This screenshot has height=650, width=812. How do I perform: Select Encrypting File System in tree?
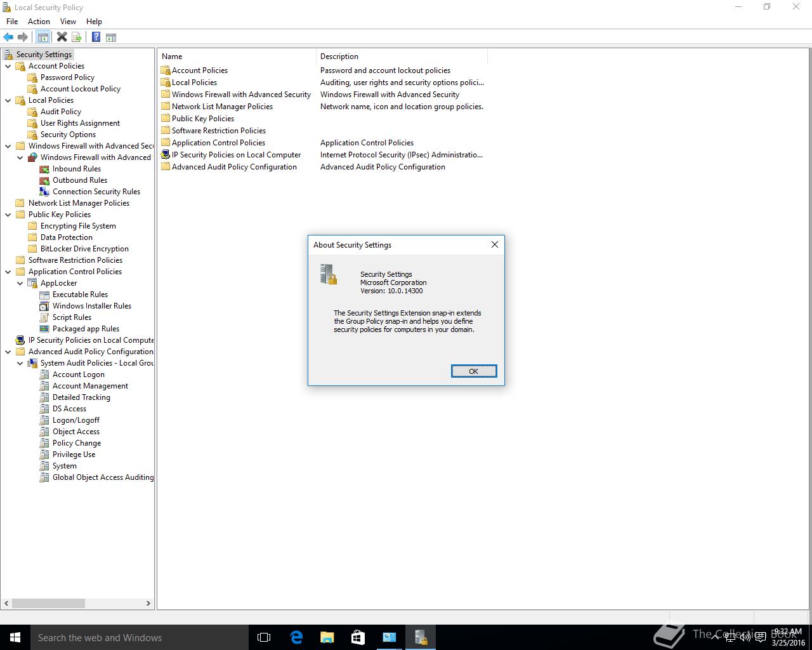(78, 226)
